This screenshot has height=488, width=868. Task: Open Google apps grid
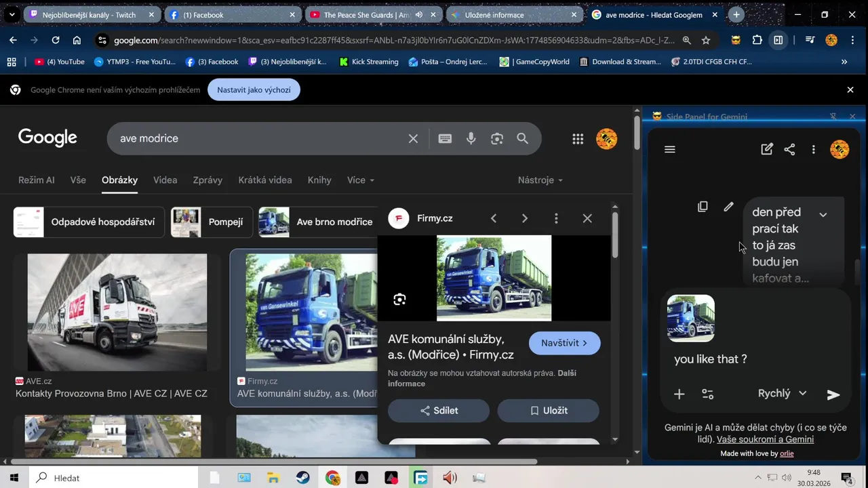[578, 139]
